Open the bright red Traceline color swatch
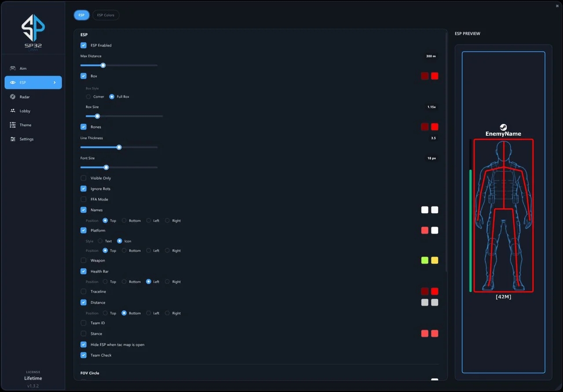This screenshot has height=392, width=563. 435,291
